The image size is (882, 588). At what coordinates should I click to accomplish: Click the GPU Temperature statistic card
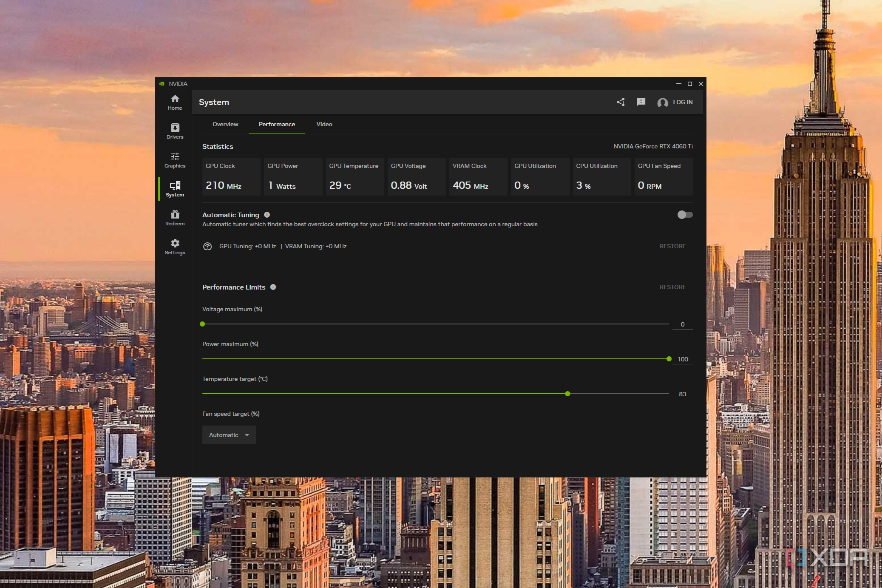tap(355, 177)
